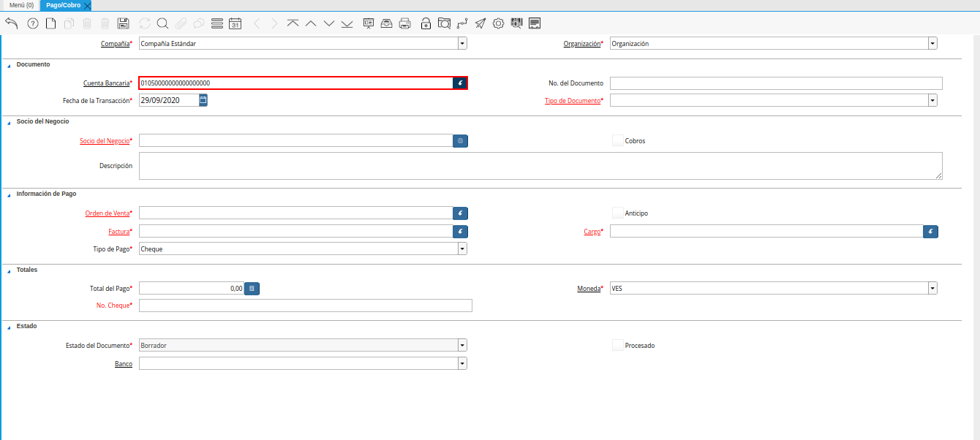This screenshot has height=440, width=980.
Task: Check the Cobros checkbox
Action: (x=618, y=140)
